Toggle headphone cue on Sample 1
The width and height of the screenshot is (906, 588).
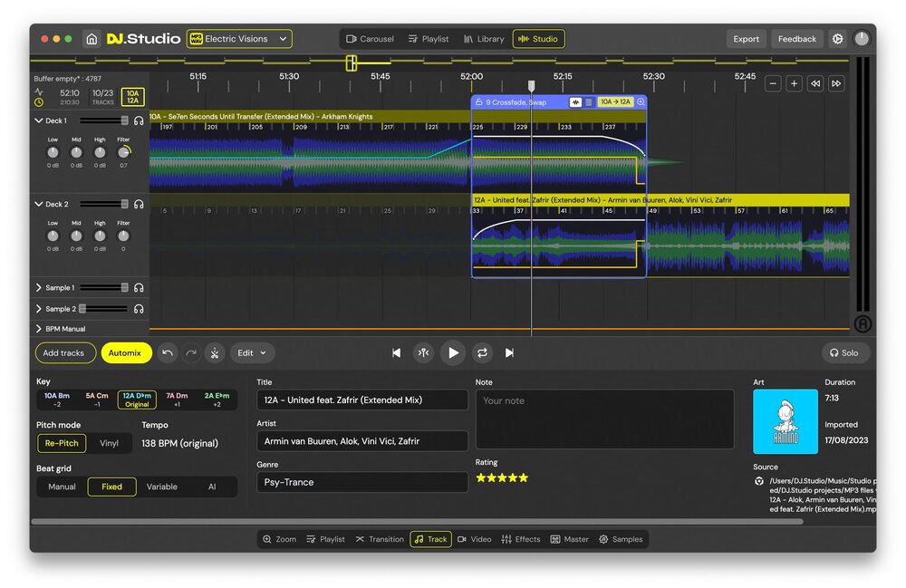[x=139, y=287]
